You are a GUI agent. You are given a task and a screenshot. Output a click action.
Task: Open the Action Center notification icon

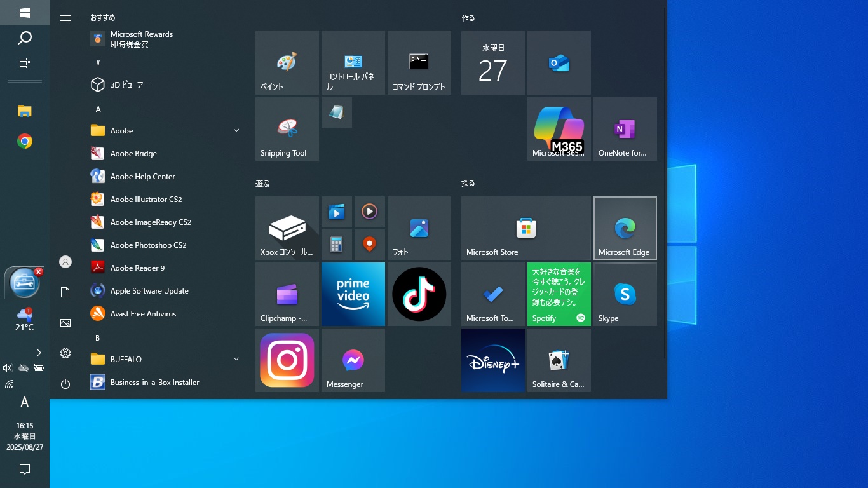coord(25,470)
